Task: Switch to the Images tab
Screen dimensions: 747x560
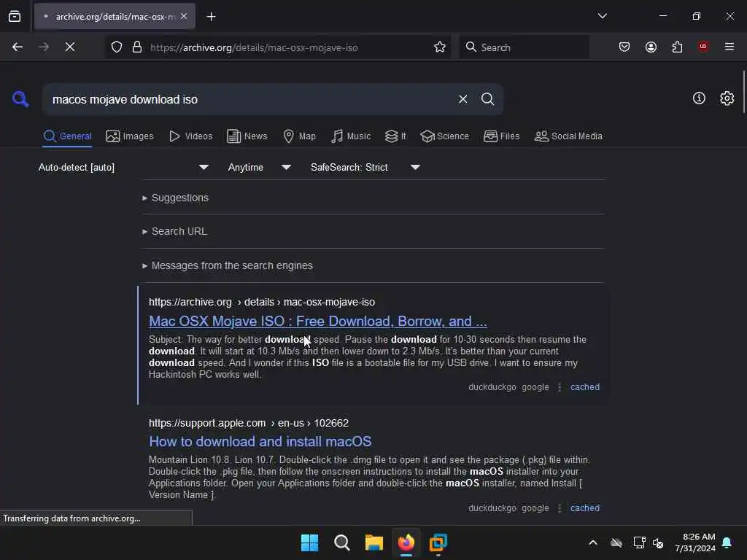Action: pos(130,136)
